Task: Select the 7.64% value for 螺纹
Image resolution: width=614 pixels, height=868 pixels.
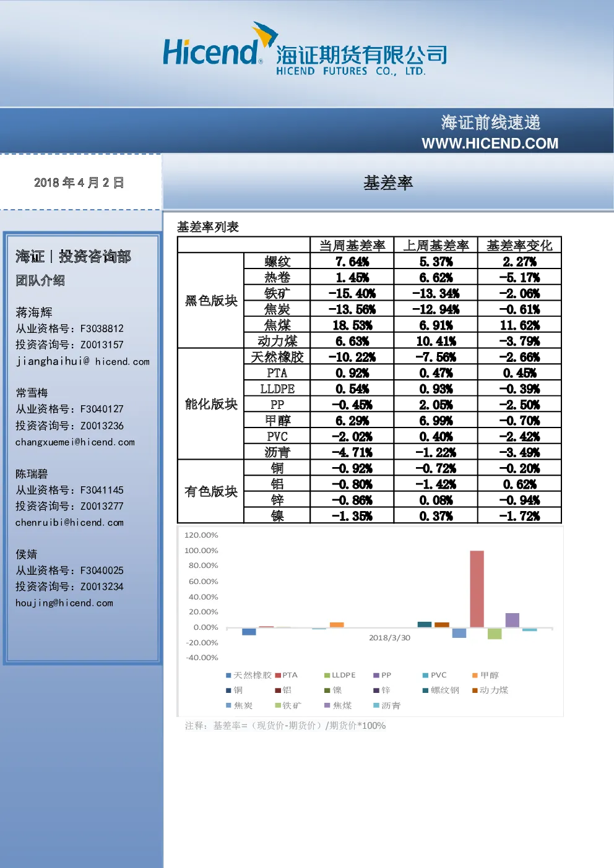Action: pyautogui.click(x=352, y=262)
